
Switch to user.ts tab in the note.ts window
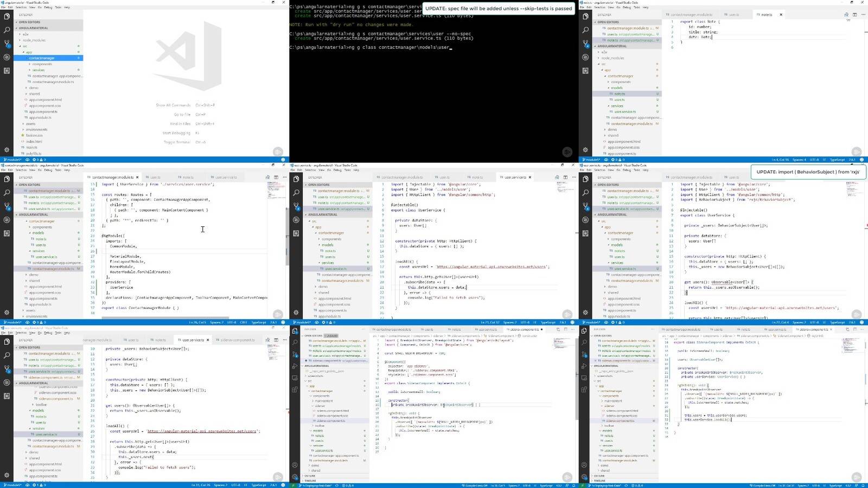pyautogui.click(x=734, y=15)
